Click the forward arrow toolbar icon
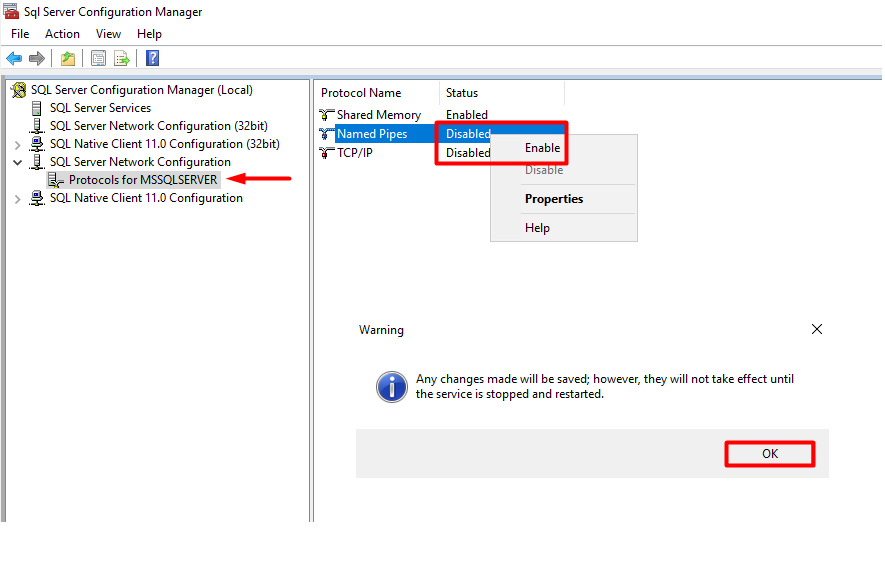The width and height of the screenshot is (885, 563). click(x=37, y=58)
